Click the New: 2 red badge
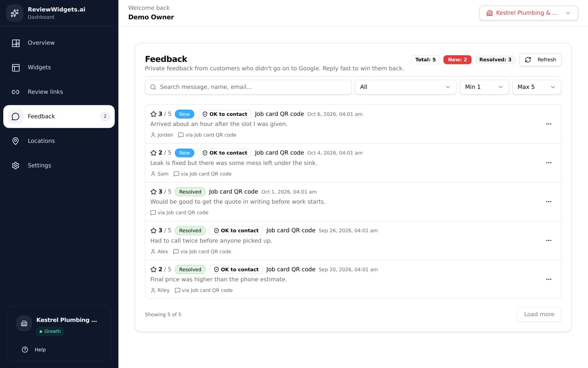 [x=457, y=60]
